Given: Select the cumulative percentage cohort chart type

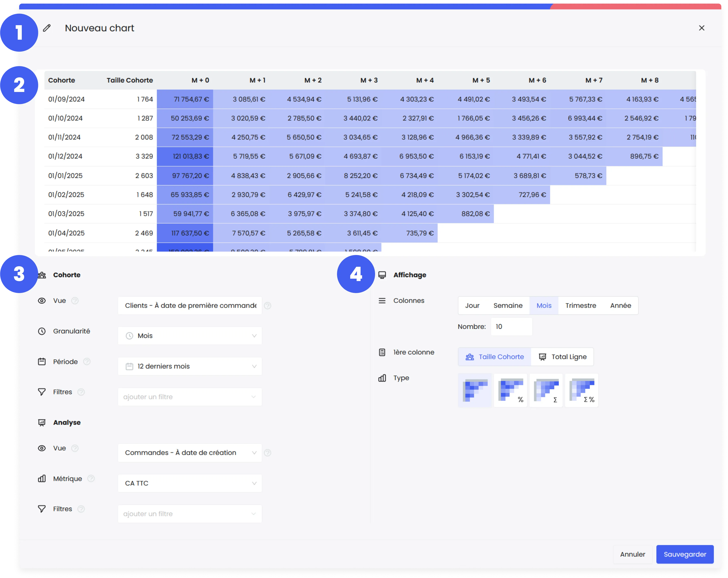Looking at the screenshot, I should pyautogui.click(x=581, y=390).
